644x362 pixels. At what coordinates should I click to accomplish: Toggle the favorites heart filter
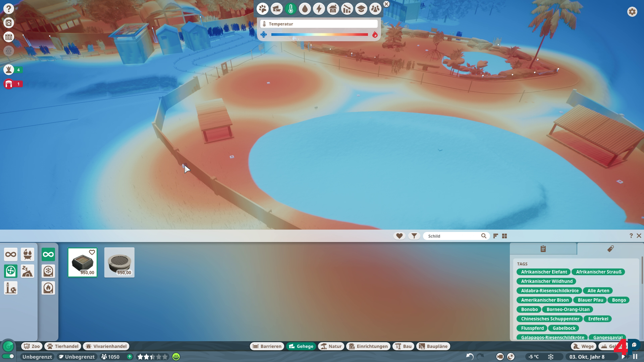(399, 236)
